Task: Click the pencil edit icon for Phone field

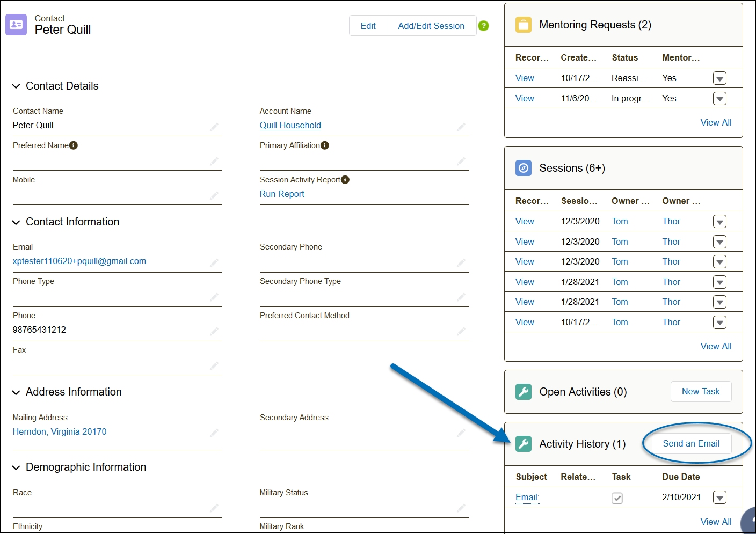Action: [x=214, y=331]
